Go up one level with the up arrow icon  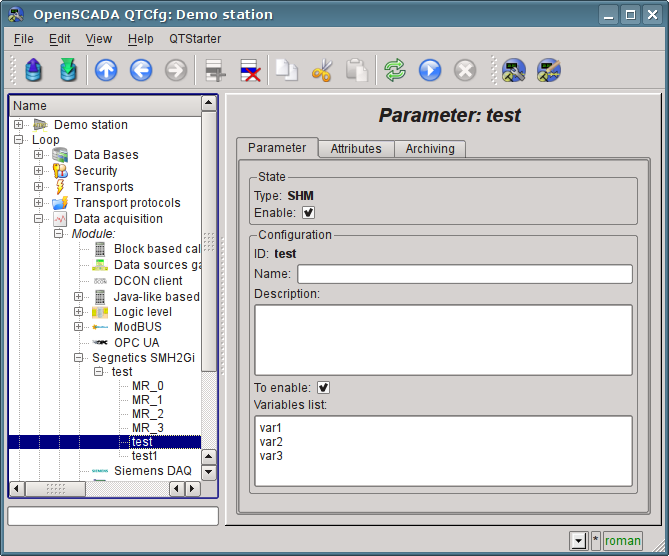[x=106, y=70]
